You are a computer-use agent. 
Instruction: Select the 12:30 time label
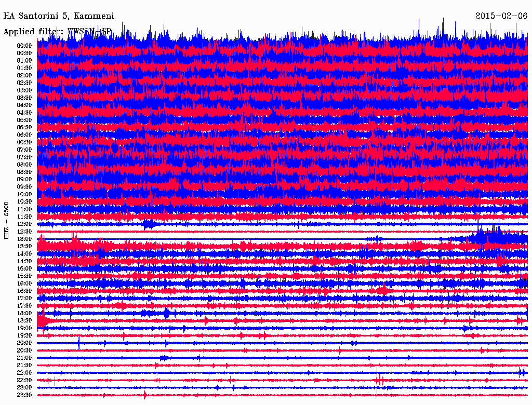click(24, 232)
